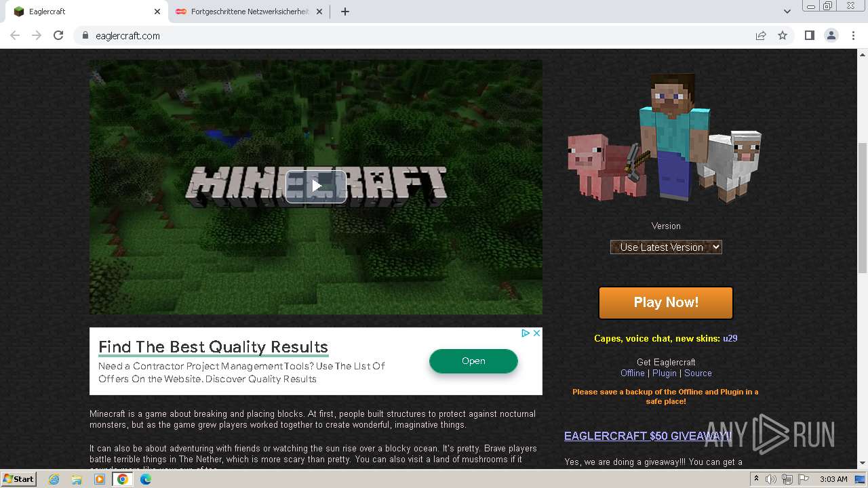Toggle the browser side panel
The image size is (868, 488).
click(809, 35)
